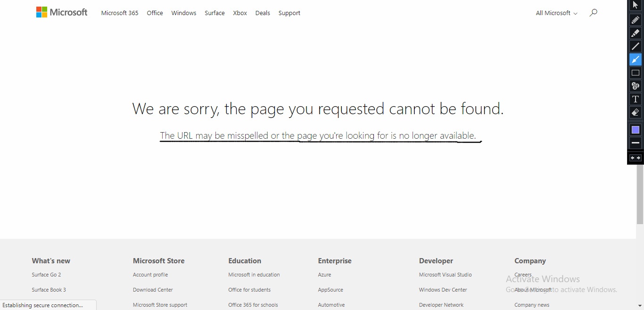The width and height of the screenshot is (644, 310).
Task: Open the purple color swatch picker
Action: (x=635, y=130)
